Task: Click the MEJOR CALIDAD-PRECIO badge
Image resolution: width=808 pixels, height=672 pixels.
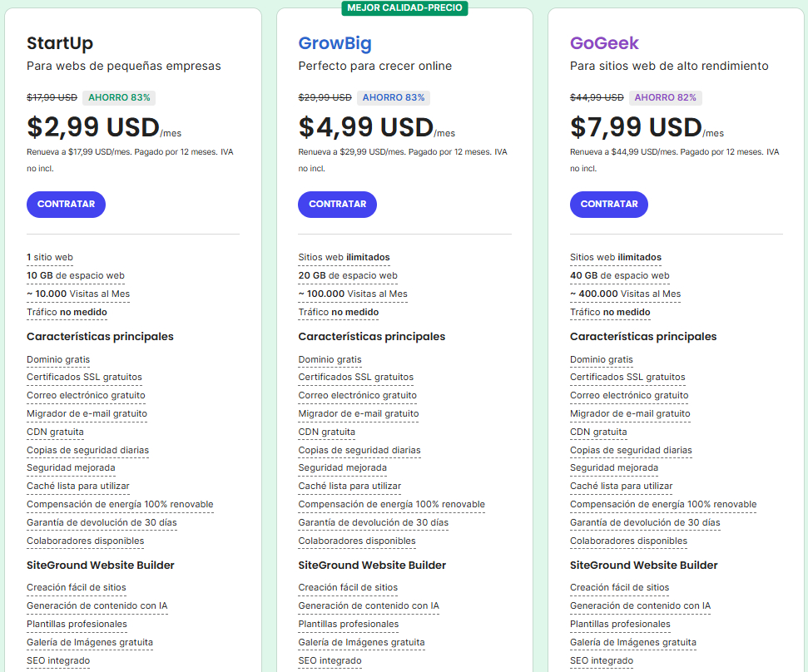Action: [x=404, y=8]
